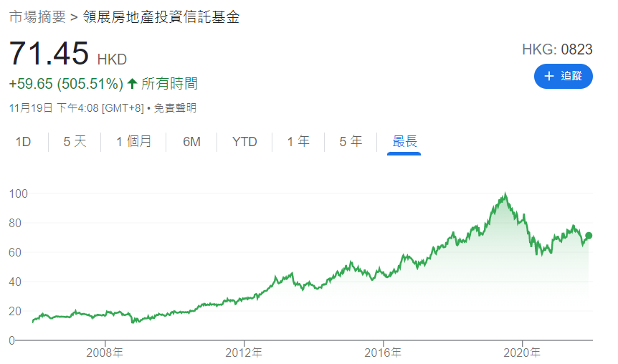
Task: Open the 5 年 range tab
Action: [351, 141]
